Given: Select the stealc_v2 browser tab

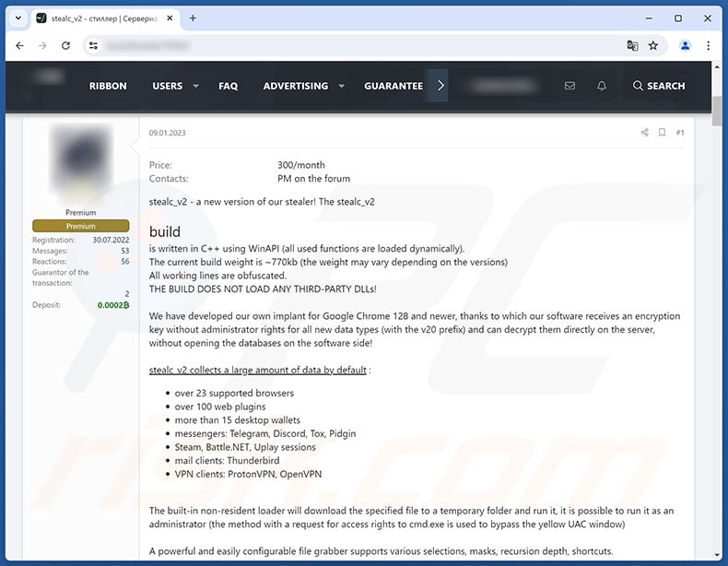Looking at the screenshot, I should pyautogui.click(x=103, y=18).
